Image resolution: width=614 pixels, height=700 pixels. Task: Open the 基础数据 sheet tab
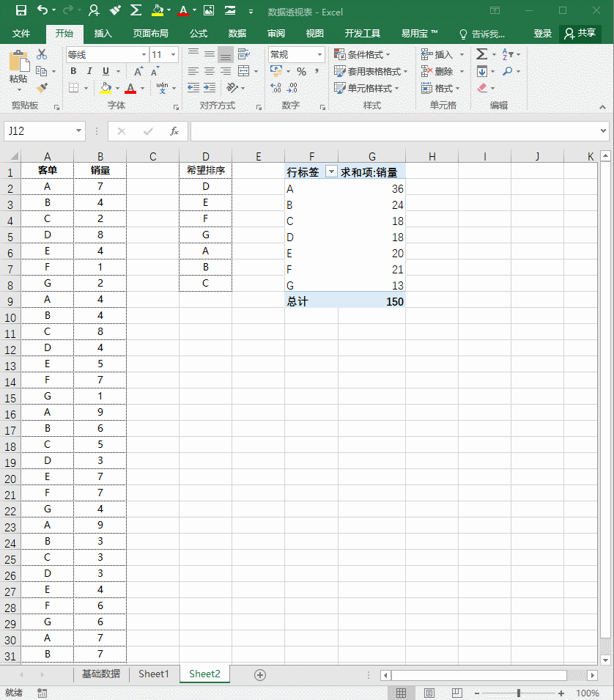tap(101, 674)
